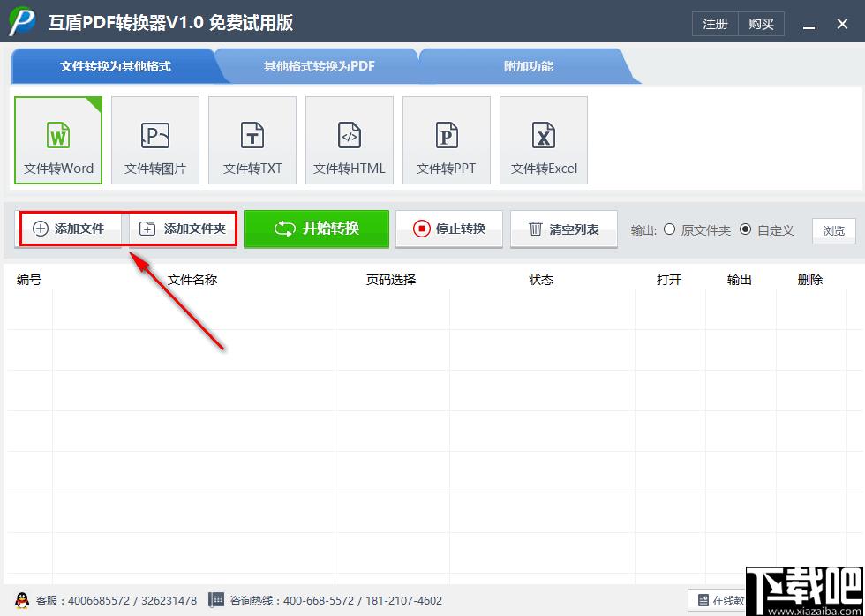This screenshot has height=616, width=865.
Task: Close the PDF converter window
Action: (842, 24)
